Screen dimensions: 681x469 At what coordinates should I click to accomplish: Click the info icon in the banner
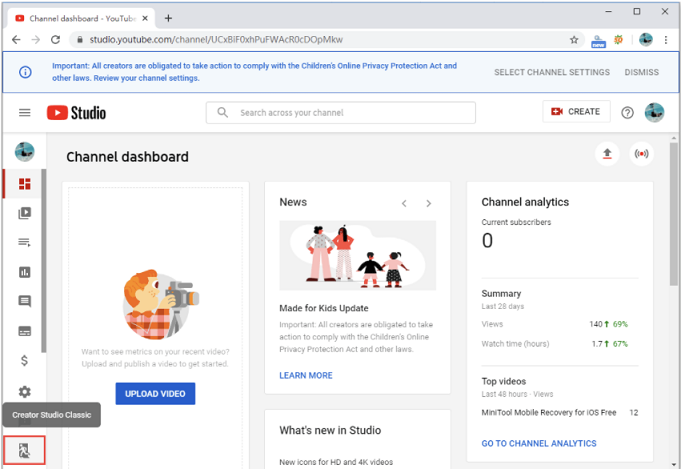click(x=25, y=72)
